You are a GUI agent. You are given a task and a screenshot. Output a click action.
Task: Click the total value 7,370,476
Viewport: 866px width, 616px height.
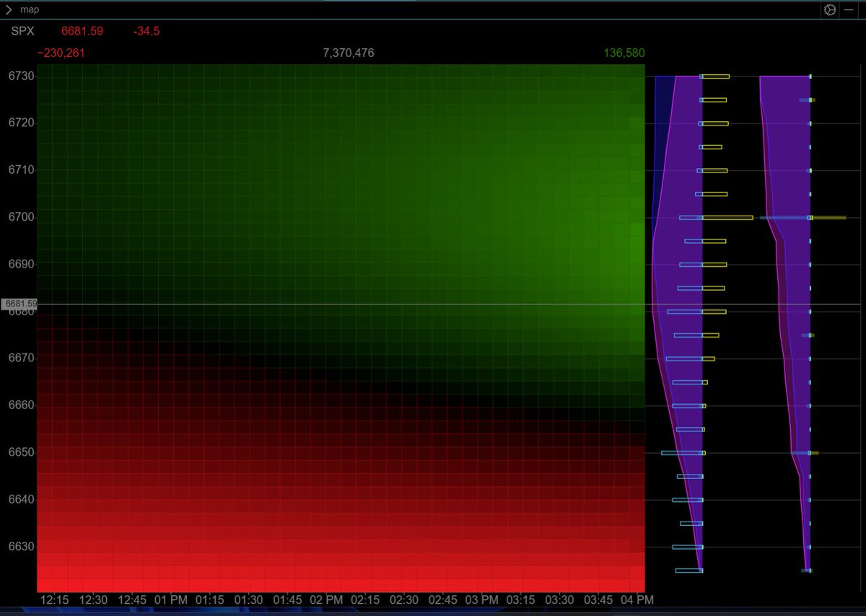(x=349, y=53)
